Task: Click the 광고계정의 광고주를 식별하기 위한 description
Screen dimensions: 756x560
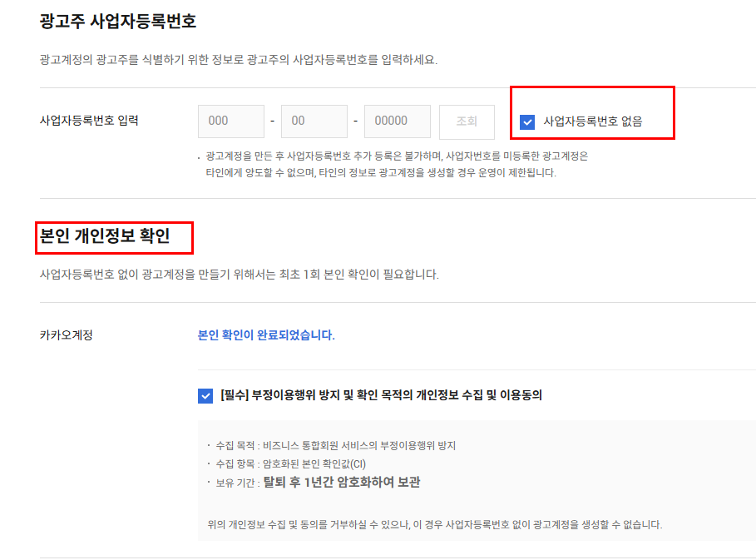Action: click(239, 60)
